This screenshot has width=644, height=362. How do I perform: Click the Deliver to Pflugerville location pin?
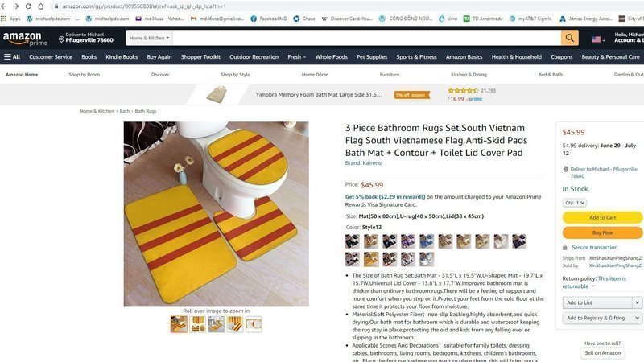coord(62,39)
